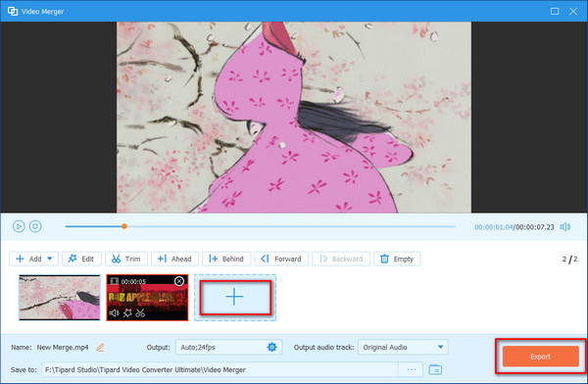The image size is (588, 384).
Task: Click the Stop playback button
Action: pos(35,226)
